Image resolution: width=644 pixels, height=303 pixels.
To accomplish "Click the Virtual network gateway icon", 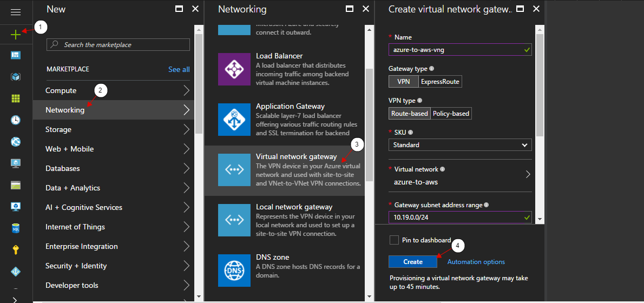I will (234, 169).
